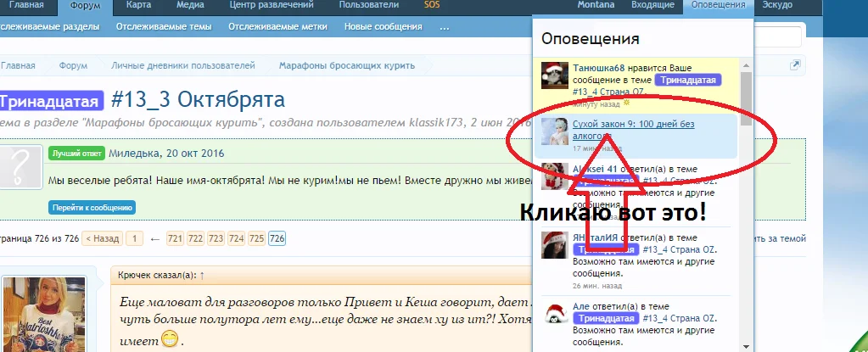Click the Форум breadcrumb
Viewport: 868px width, 352px height.
point(73,65)
